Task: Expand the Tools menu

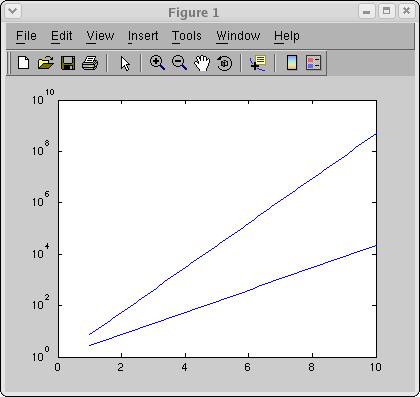Action: (x=187, y=36)
